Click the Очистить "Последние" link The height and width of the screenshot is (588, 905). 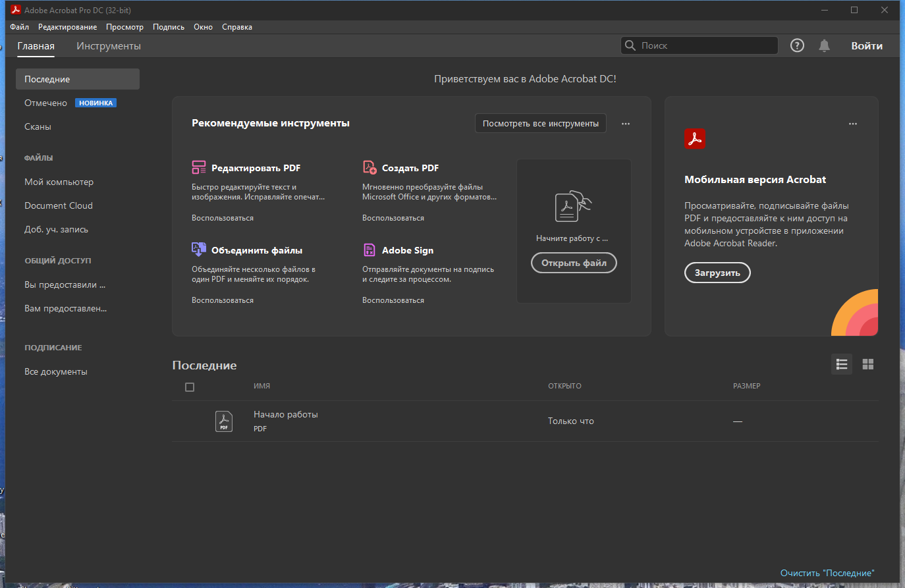click(x=827, y=573)
